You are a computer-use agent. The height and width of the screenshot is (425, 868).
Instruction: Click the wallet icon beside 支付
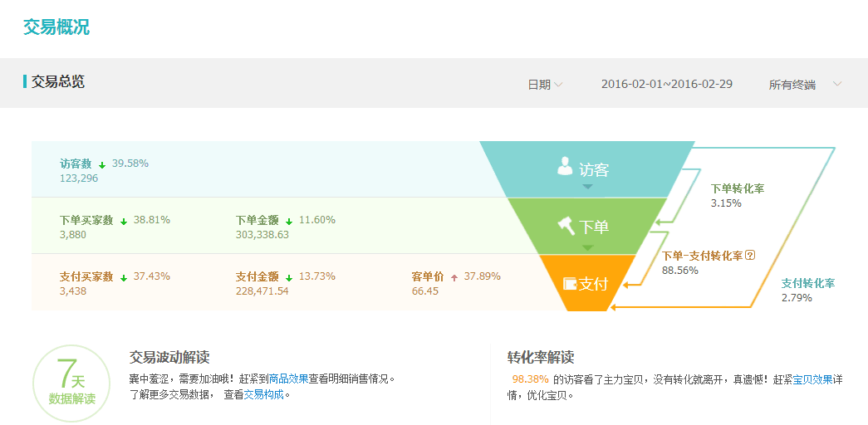570,283
